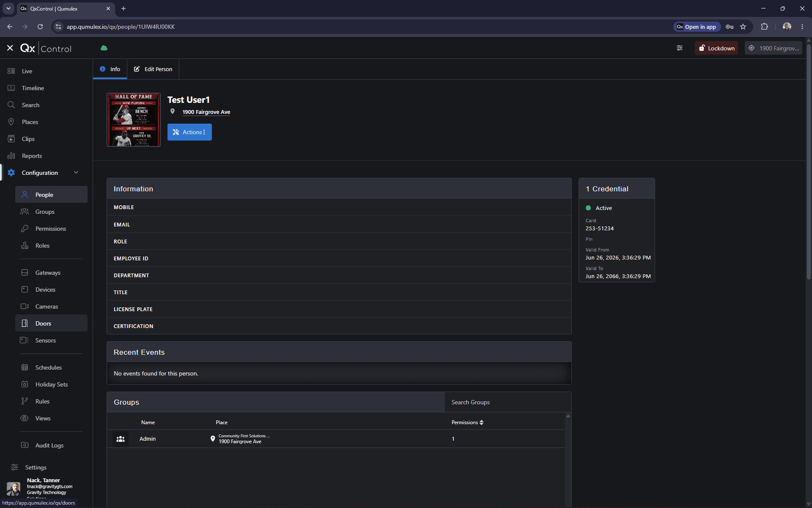812x508 pixels.
Task: Click the green cloud status icon
Action: [104, 48]
